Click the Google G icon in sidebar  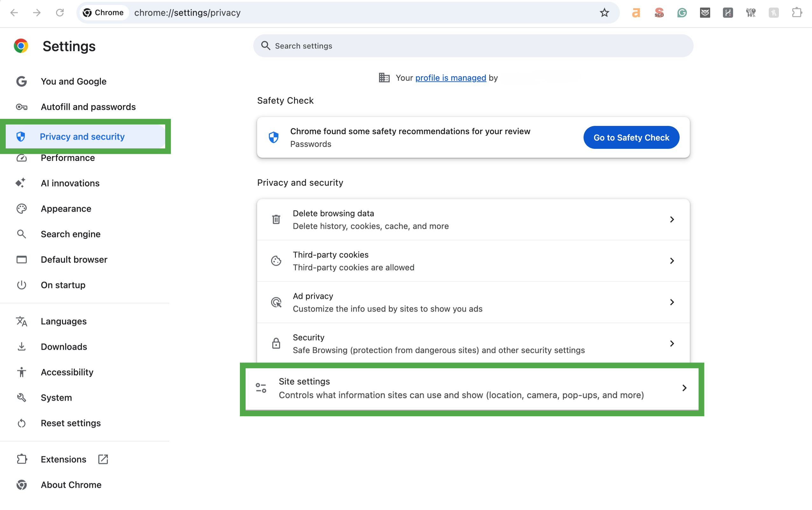click(x=22, y=81)
